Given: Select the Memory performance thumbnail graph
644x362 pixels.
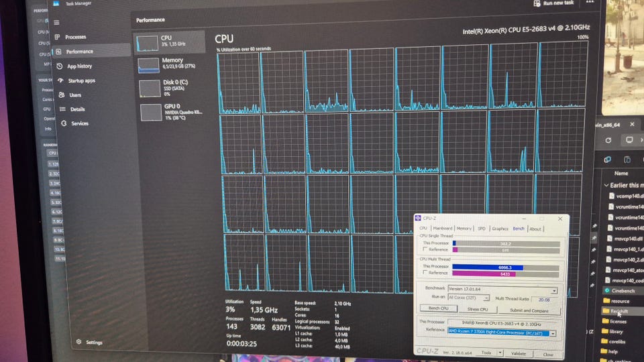Looking at the screenshot, I should (148, 66).
